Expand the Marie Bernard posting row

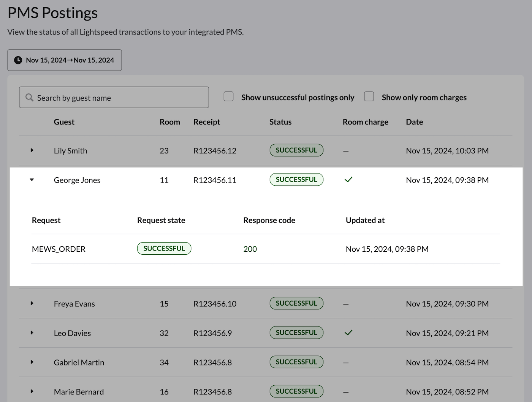coord(32,391)
